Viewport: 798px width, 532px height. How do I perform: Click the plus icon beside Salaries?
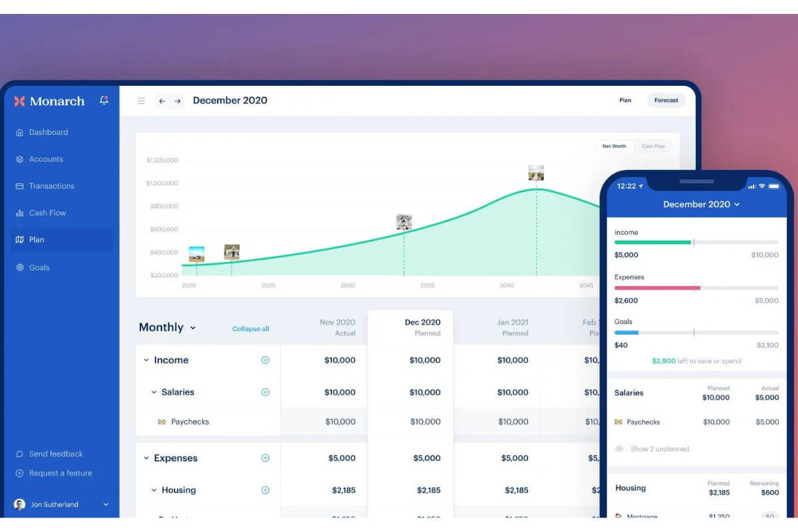265,392
